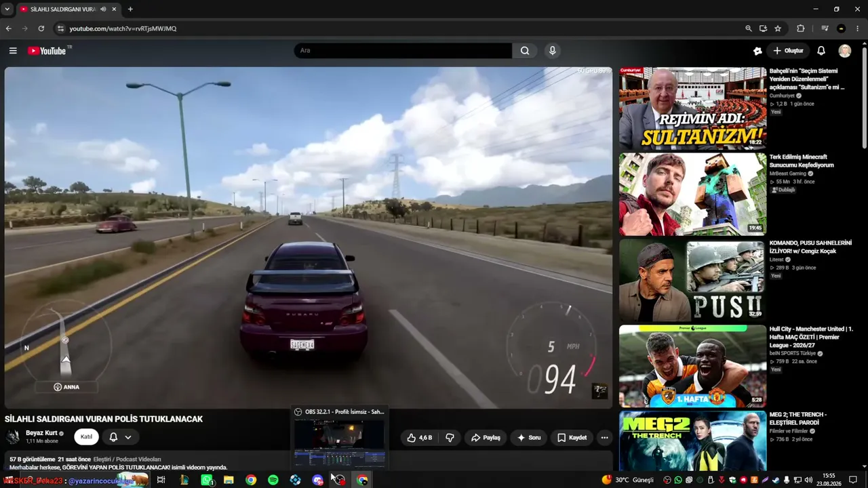Go to YouTube home via logo
The width and height of the screenshot is (868, 488).
click(47, 51)
